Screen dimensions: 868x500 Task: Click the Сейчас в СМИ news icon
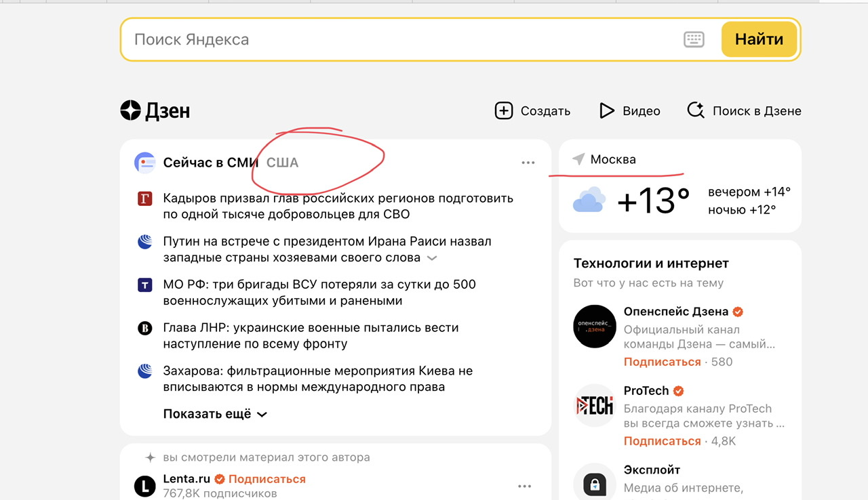tap(144, 163)
